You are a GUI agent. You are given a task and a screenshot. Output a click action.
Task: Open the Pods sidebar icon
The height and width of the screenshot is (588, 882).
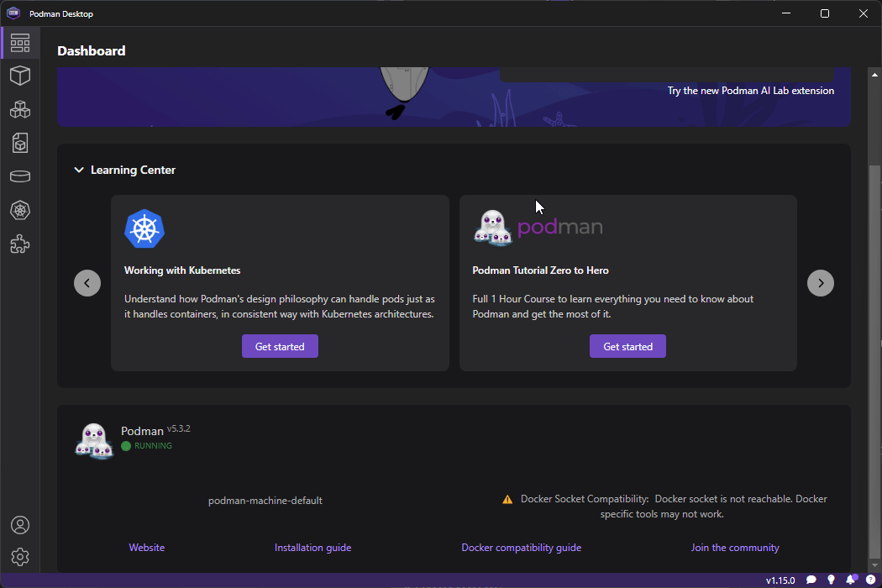pos(20,109)
